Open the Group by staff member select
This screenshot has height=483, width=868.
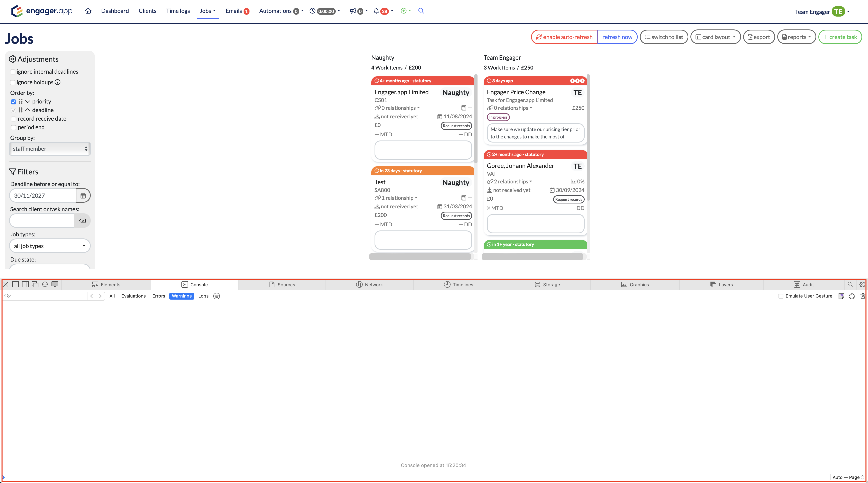[x=50, y=149]
